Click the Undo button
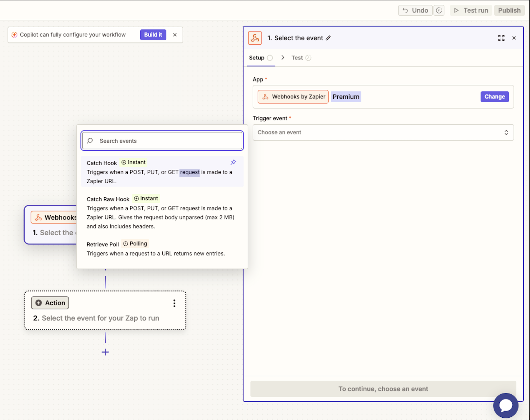Screen dimensions: 530x420 [415, 10]
